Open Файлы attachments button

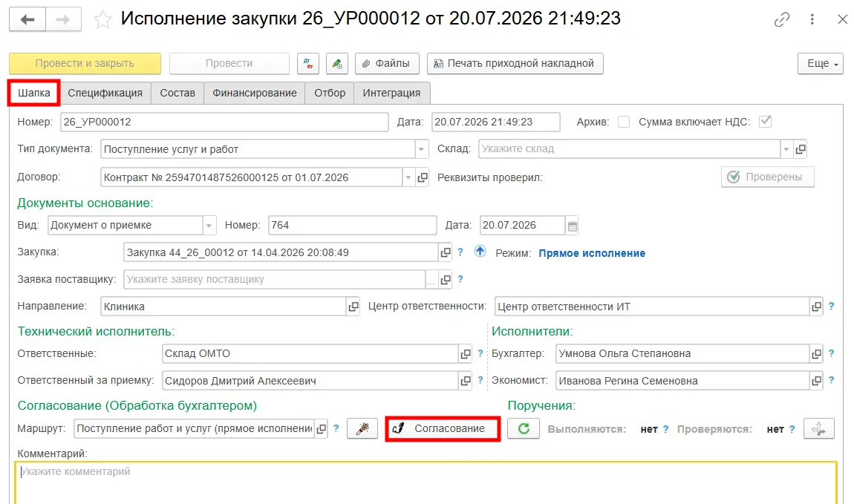(387, 64)
